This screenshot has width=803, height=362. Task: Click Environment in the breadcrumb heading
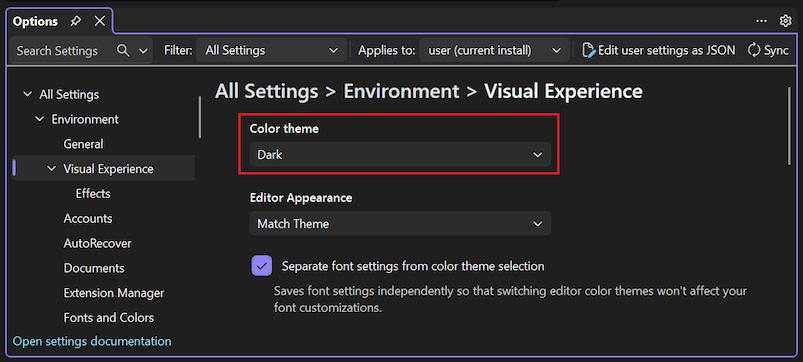pyautogui.click(x=401, y=92)
